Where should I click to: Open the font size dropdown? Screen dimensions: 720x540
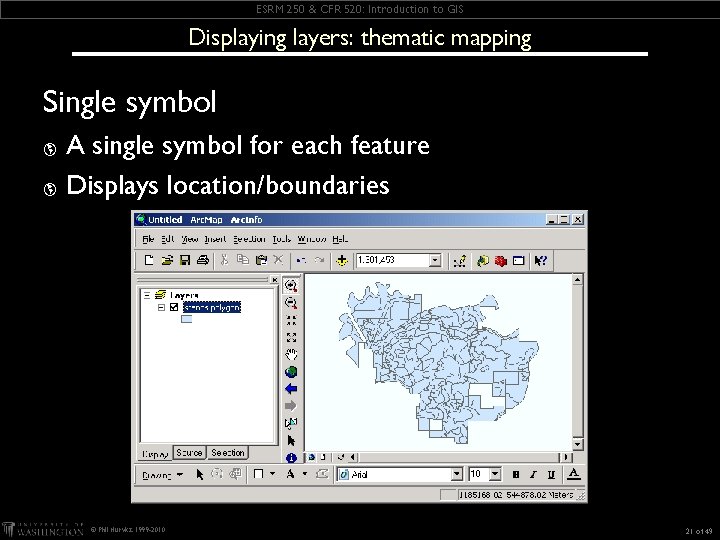click(495, 474)
